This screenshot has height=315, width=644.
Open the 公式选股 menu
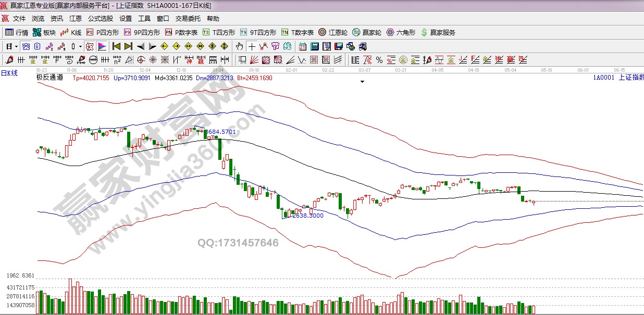[x=100, y=19]
